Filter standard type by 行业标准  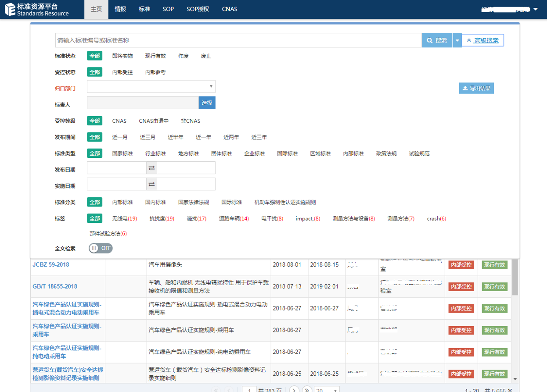(x=155, y=153)
